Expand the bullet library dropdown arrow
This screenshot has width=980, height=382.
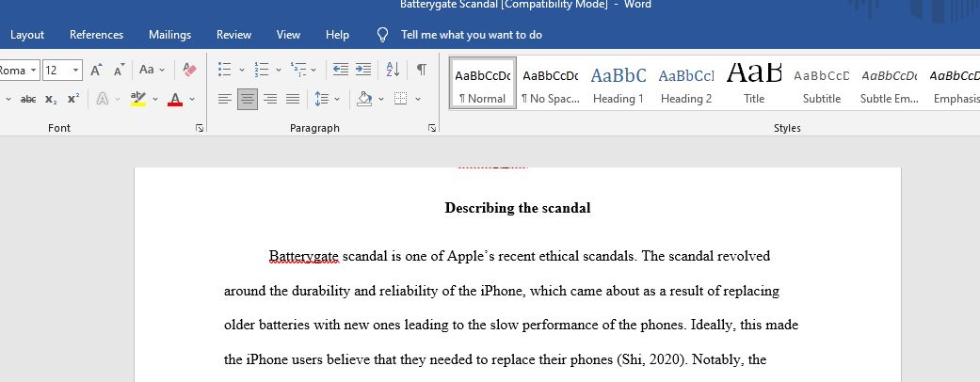[242, 70]
